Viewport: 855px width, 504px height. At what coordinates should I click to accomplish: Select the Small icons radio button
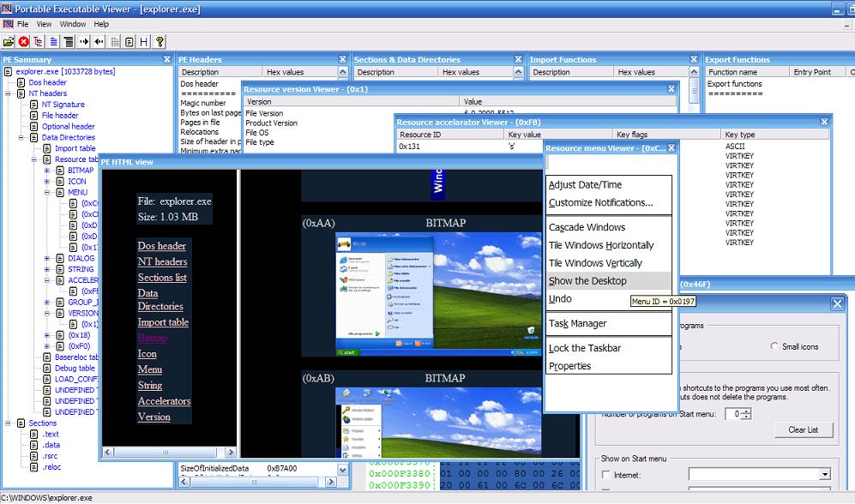[774, 347]
